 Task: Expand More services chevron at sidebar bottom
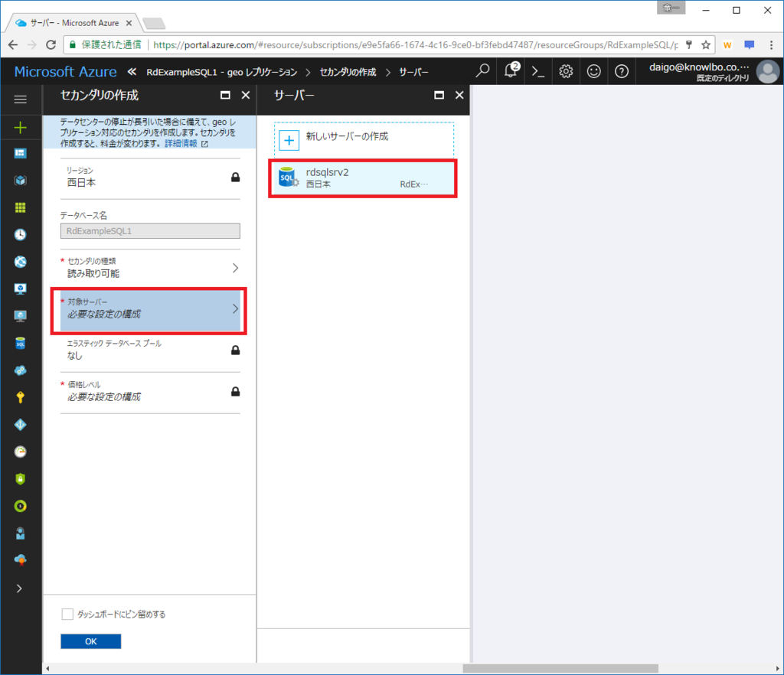[19, 589]
